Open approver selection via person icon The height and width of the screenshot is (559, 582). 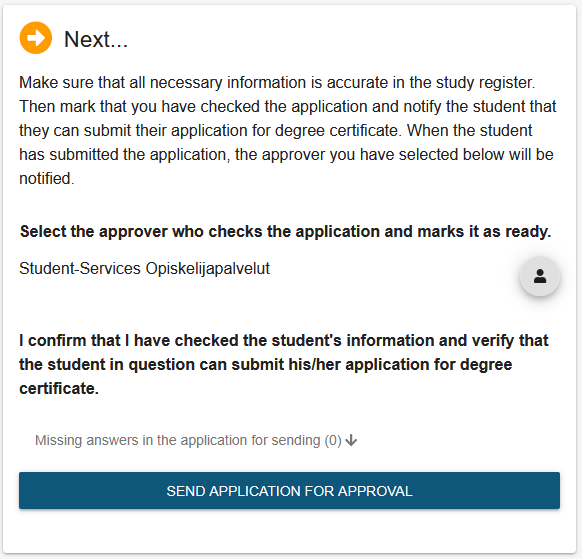tap(539, 277)
